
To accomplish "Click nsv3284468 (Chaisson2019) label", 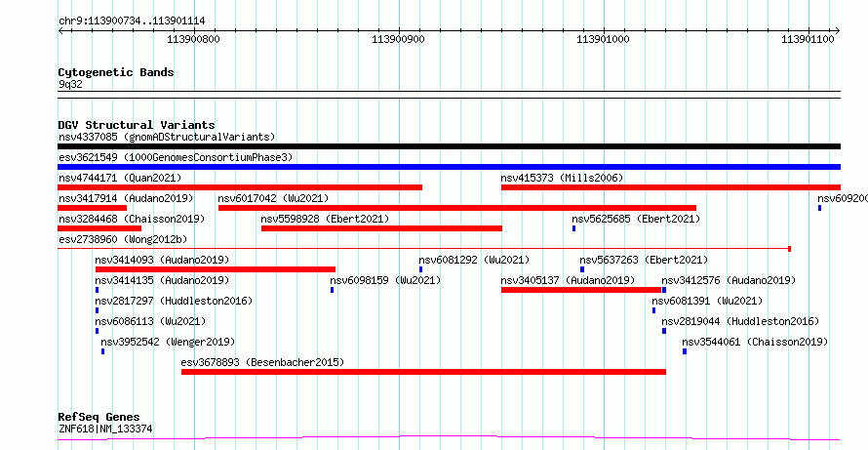I will click(x=132, y=219).
